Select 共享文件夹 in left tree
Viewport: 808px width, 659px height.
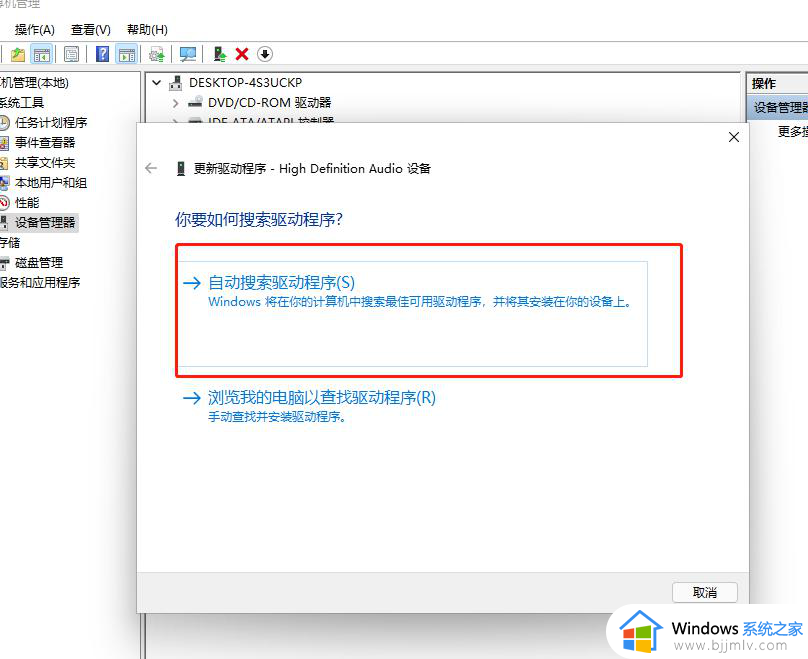[45, 163]
